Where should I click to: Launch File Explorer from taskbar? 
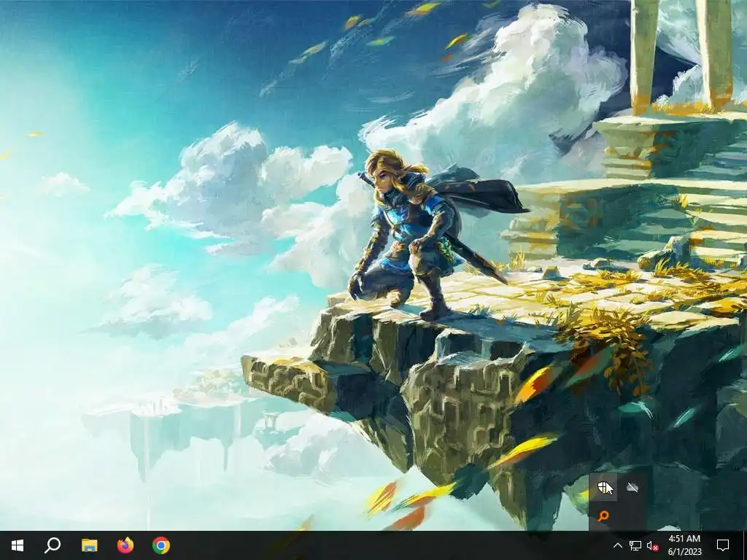89,545
